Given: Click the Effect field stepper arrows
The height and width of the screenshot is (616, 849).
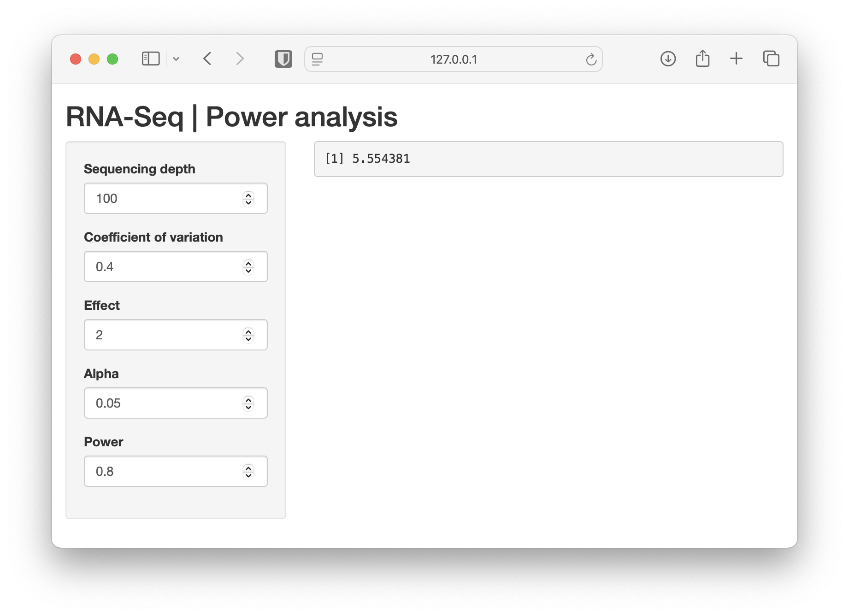Looking at the screenshot, I should click(248, 335).
